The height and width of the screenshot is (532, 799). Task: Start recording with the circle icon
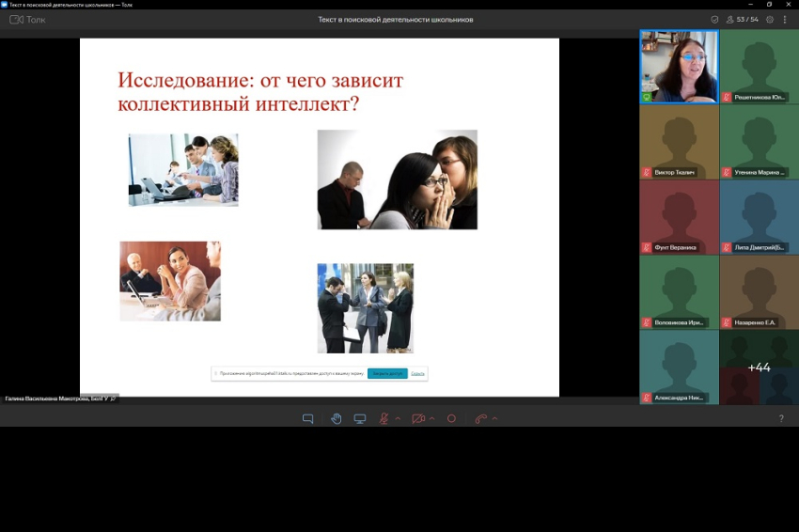point(451,418)
